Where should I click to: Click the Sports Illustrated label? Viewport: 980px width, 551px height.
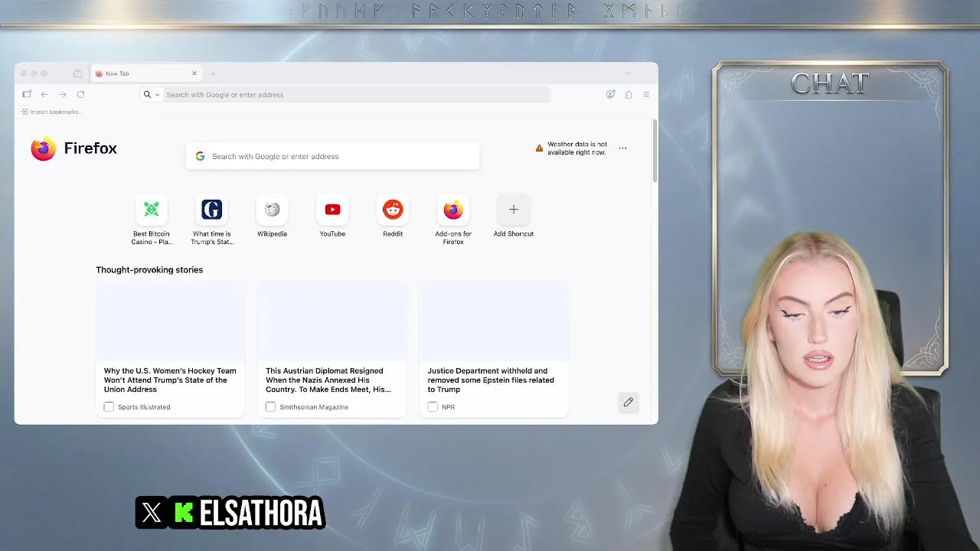pos(144,407)
